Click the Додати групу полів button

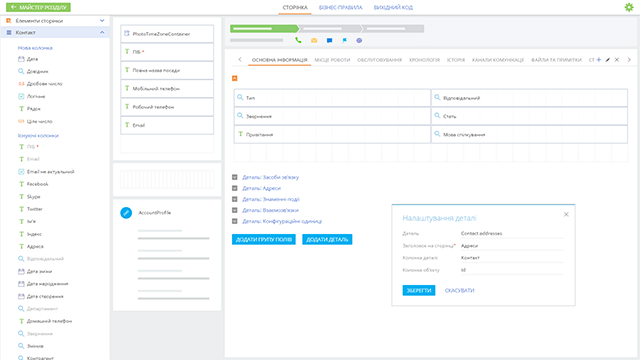click(264, 239)
